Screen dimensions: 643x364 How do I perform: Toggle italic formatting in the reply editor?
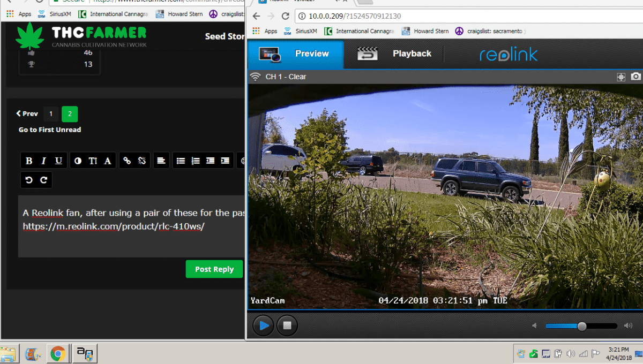tap(43, 161)
